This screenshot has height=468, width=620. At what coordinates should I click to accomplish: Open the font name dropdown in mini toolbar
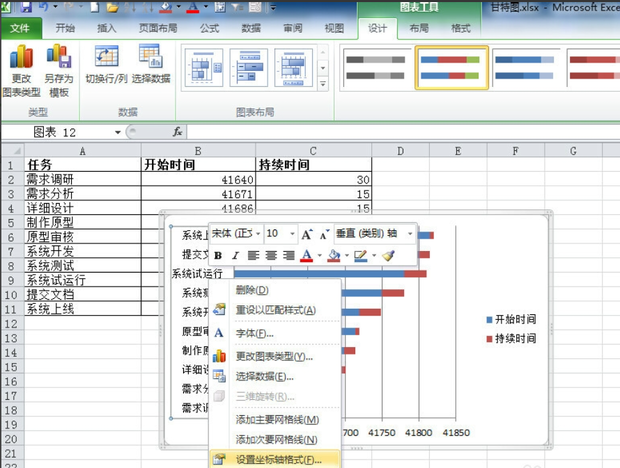(x=258, y=234)
